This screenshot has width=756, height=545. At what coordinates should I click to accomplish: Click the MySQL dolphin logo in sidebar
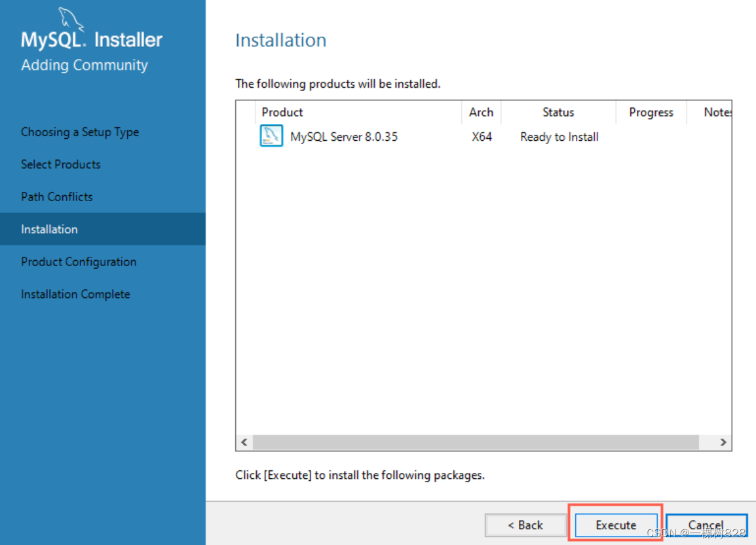click(x=71, y=19)
